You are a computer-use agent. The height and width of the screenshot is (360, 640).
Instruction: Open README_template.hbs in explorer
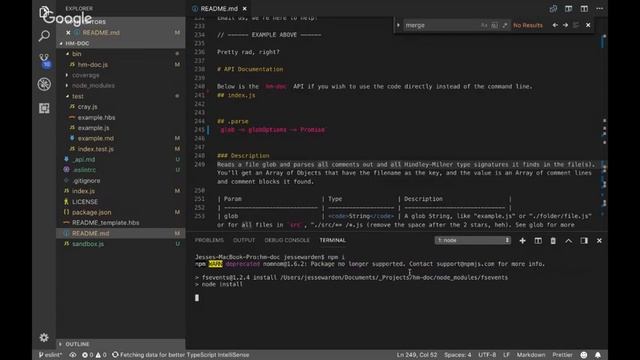coord(105,223)
